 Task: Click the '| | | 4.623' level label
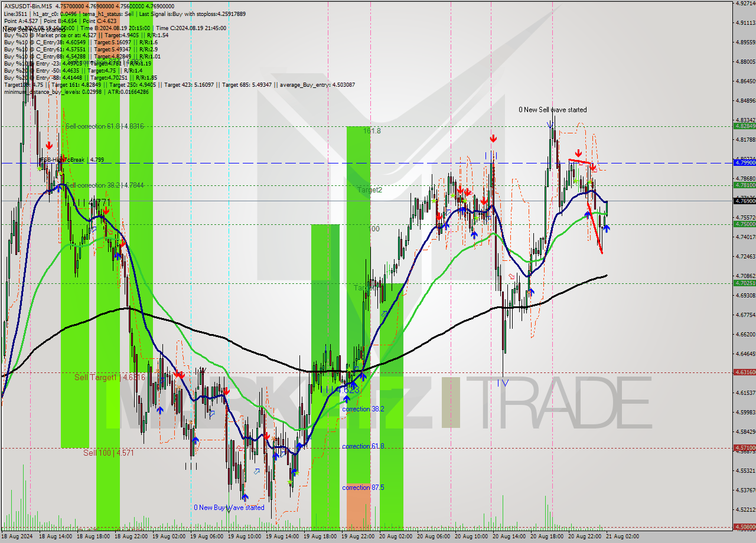(x=339, y=390)
